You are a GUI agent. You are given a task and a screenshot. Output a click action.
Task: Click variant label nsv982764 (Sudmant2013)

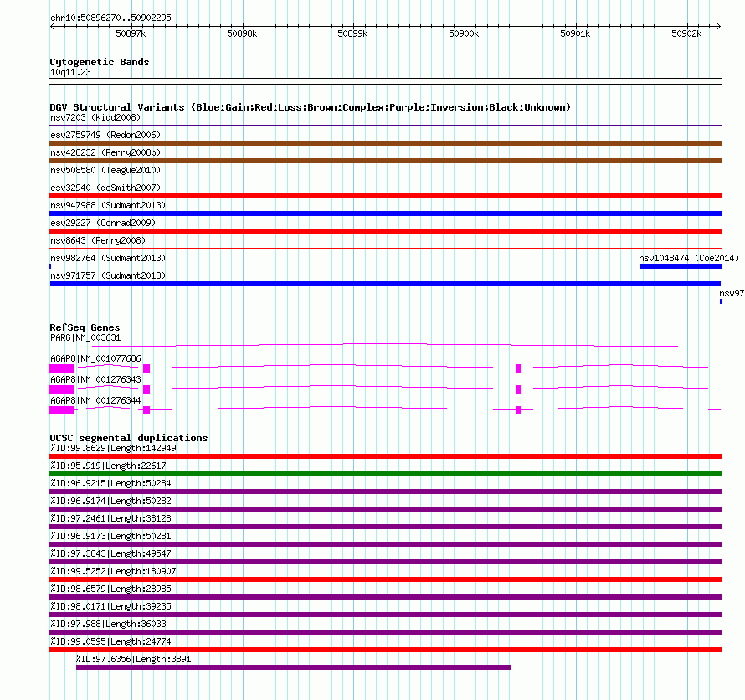click(108, 258)
